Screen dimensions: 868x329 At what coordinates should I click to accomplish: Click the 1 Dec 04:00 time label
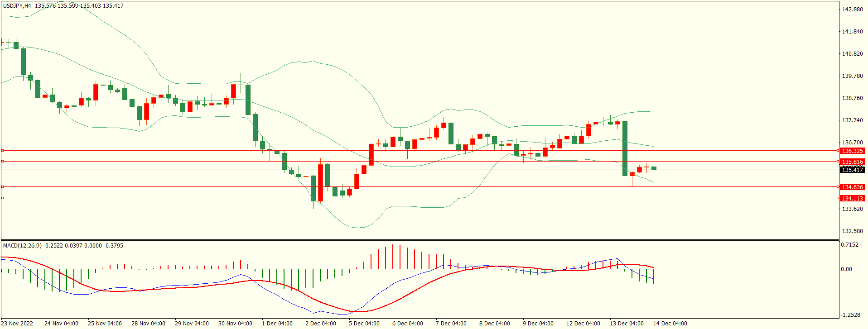(x=277, y=324)
